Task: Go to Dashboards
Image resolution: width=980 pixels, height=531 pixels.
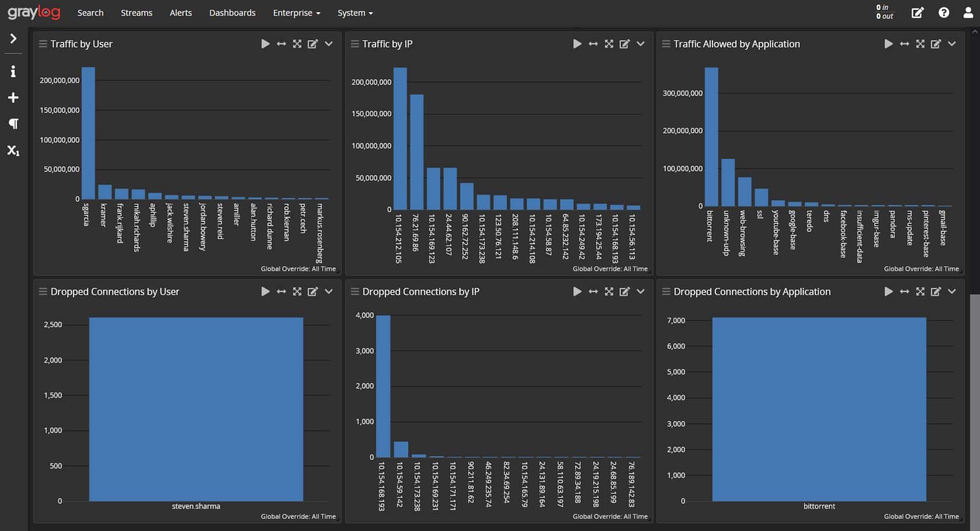Action: click(x=232, y=12)
